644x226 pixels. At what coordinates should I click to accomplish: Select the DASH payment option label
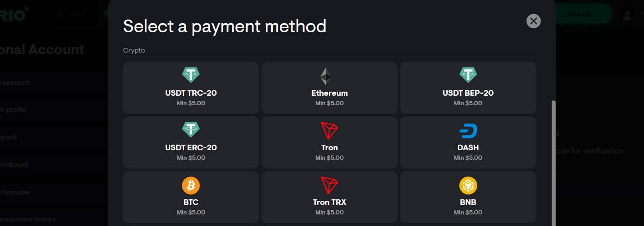[468, 147]
